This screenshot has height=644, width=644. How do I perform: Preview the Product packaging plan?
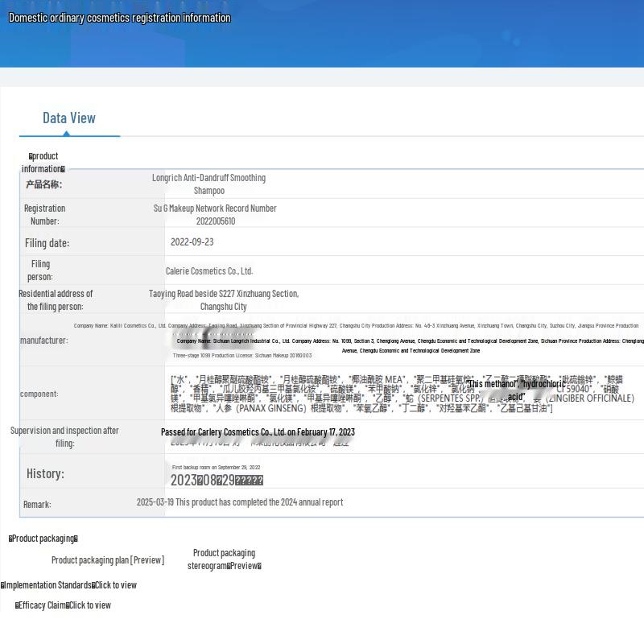(108, 560)
